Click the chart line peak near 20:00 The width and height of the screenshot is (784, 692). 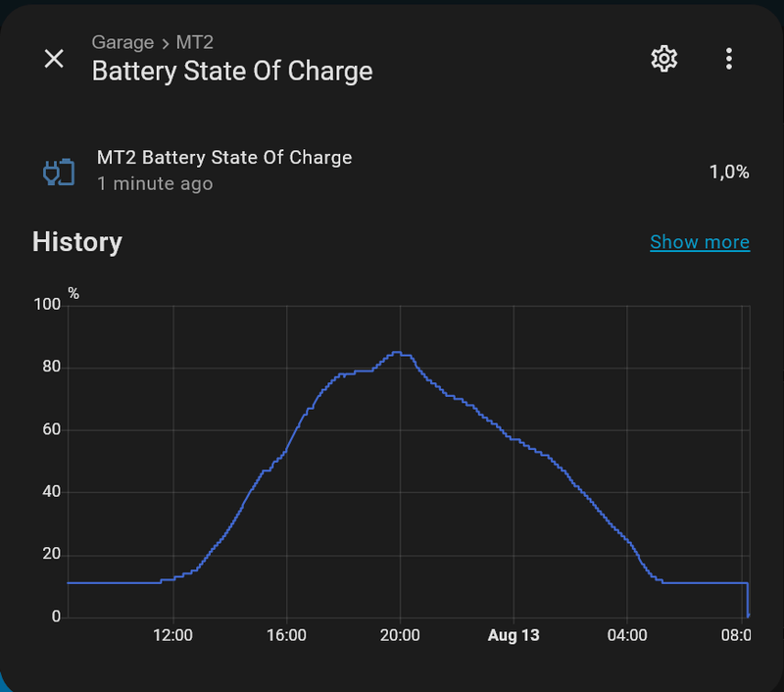397,352
